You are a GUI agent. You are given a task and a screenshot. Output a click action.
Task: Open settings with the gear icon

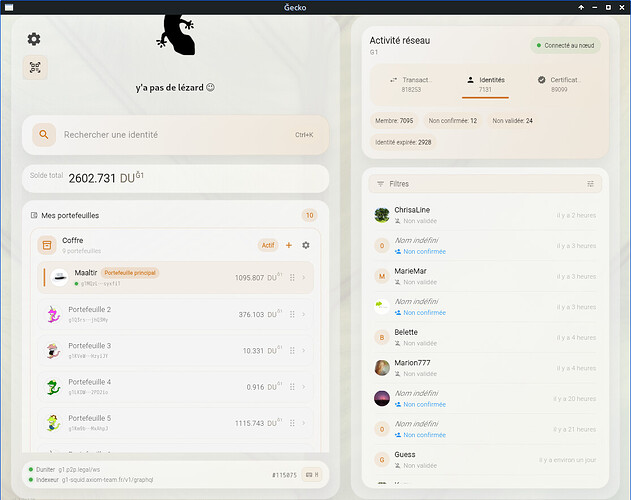(x=34, y=39)
